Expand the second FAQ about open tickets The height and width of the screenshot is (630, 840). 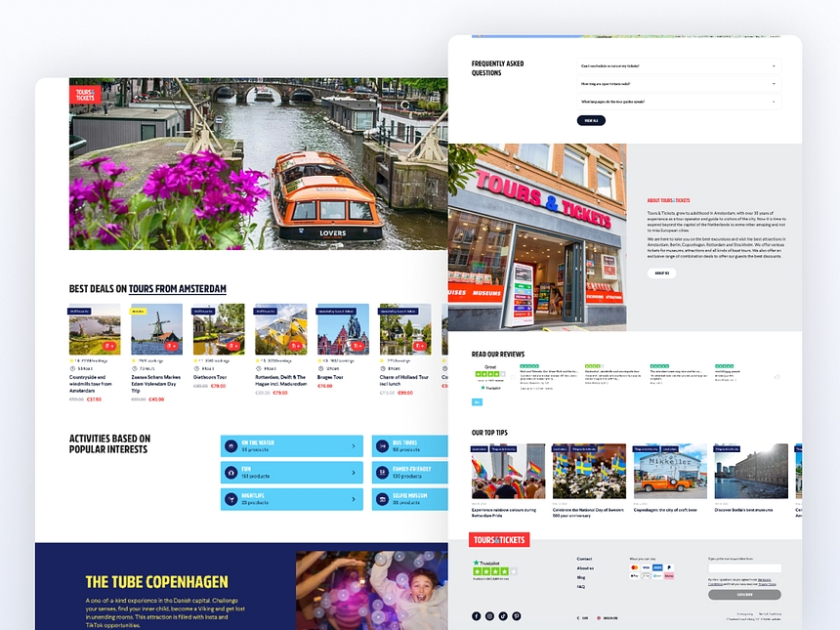coord(774,84)
